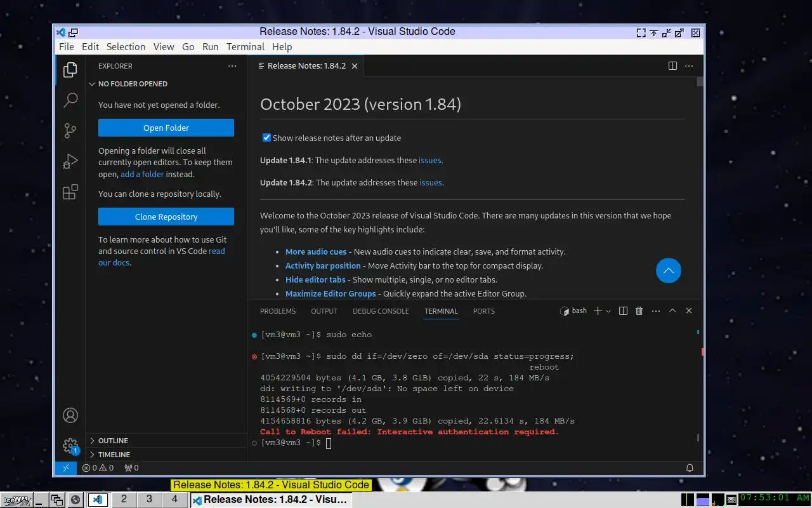Maximize the panel size chevron
This screenshot has height=508, width=812.
[x=672, y=311]
